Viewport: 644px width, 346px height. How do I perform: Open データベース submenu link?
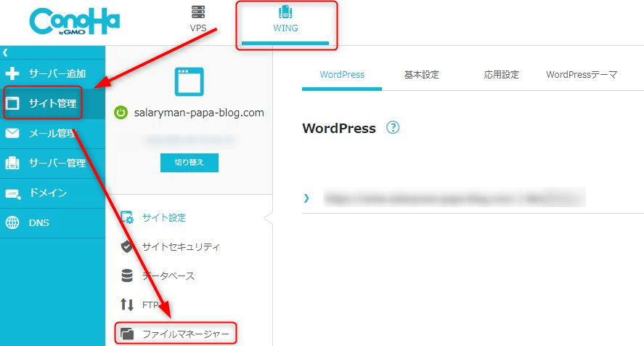click(x=168, y=276)
